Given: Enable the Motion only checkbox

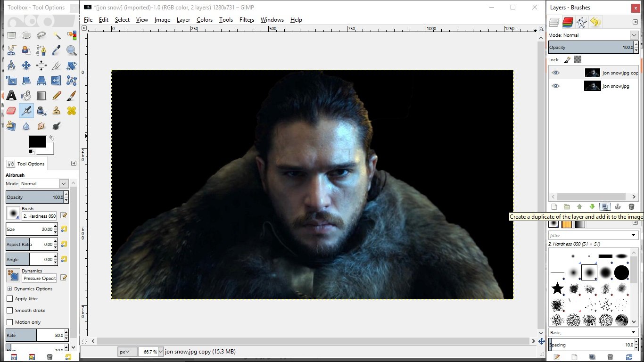Looking at the screenshot, I should pyautogui.click(x=10, y=322).
